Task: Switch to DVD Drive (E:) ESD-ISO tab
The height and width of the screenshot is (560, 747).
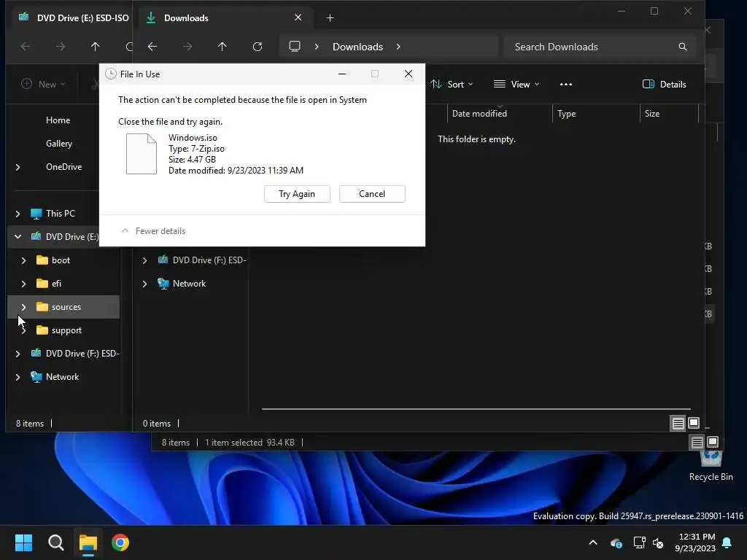Action: pos(74,18)
